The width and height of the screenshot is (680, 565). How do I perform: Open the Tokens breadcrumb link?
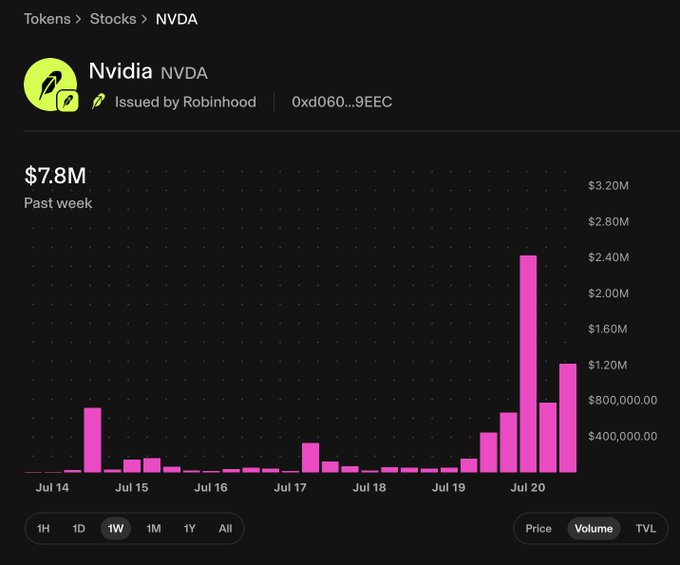(47, 19)
